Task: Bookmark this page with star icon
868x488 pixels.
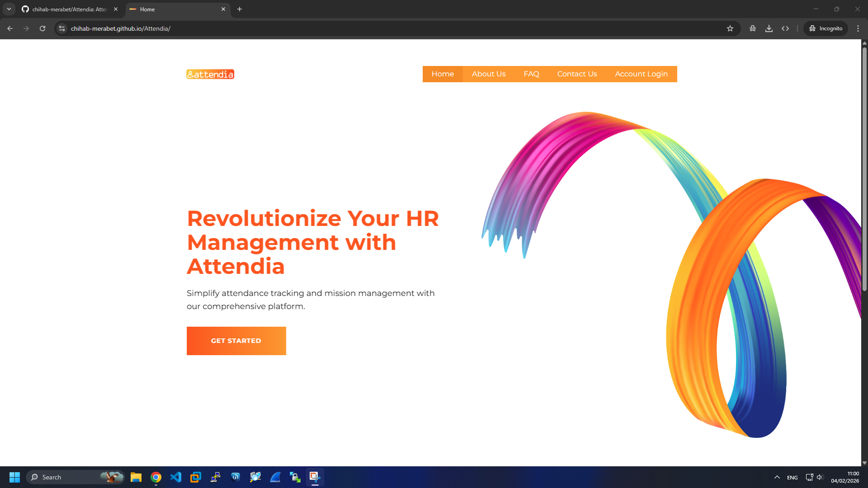Action: [x=730, y=28]
